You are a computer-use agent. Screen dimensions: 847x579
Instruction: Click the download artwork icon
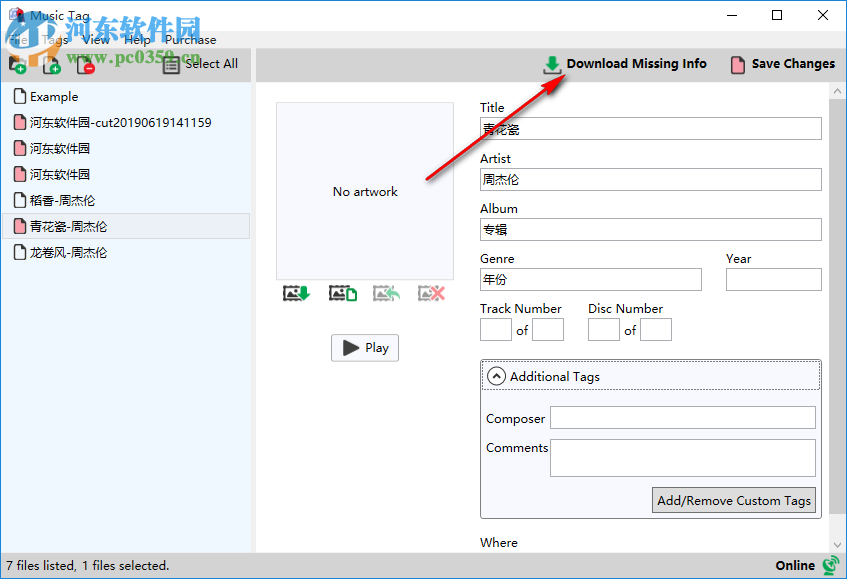pos(297,294)
